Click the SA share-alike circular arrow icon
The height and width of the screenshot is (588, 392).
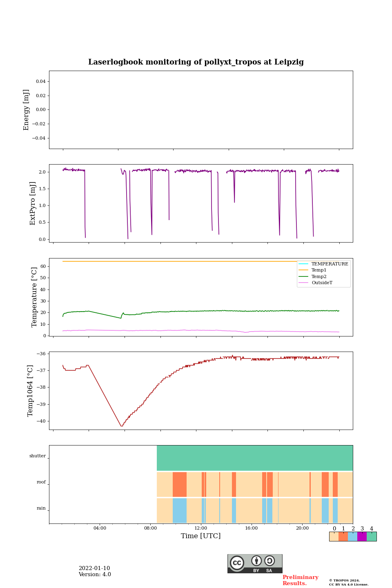[269, 561]
